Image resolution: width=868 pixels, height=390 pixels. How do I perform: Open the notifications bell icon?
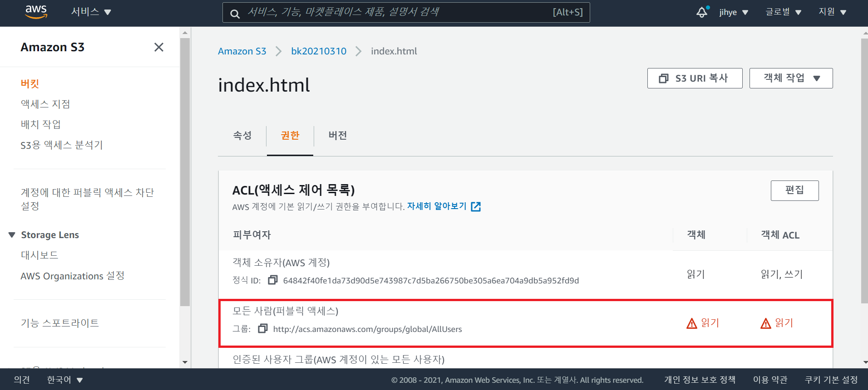702,12
